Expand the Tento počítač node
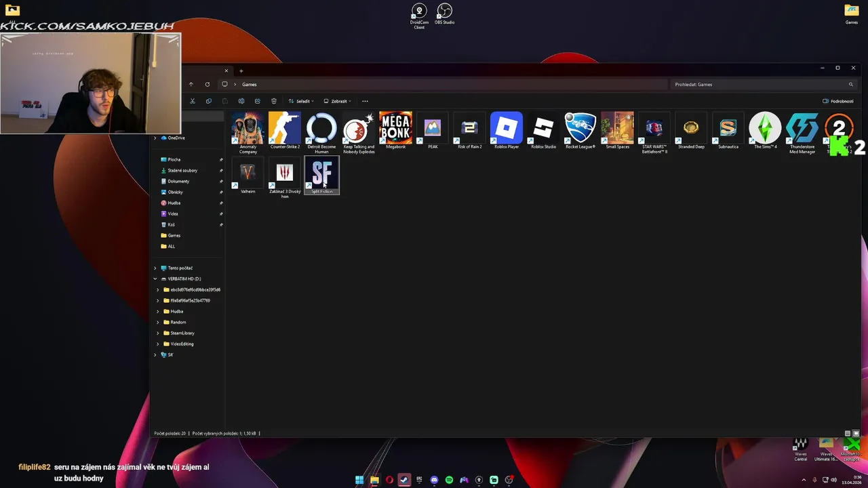This screenshot has width=868, height=488. (155, 268)
